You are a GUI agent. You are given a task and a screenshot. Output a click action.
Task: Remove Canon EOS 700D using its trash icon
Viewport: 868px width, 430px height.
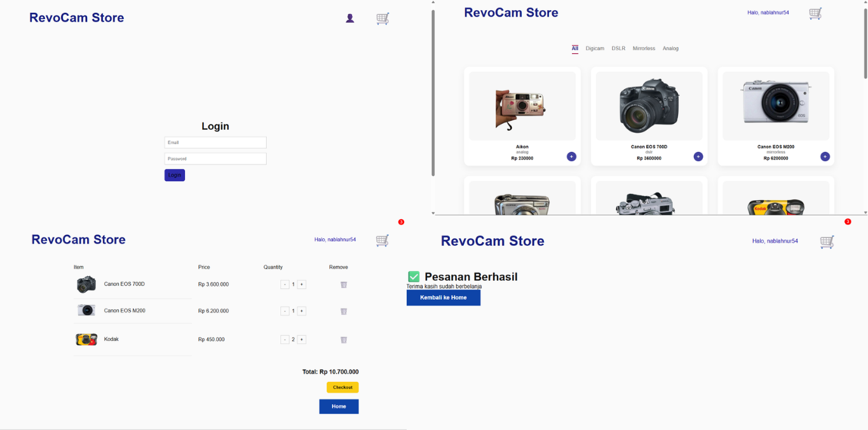point(343,285)
